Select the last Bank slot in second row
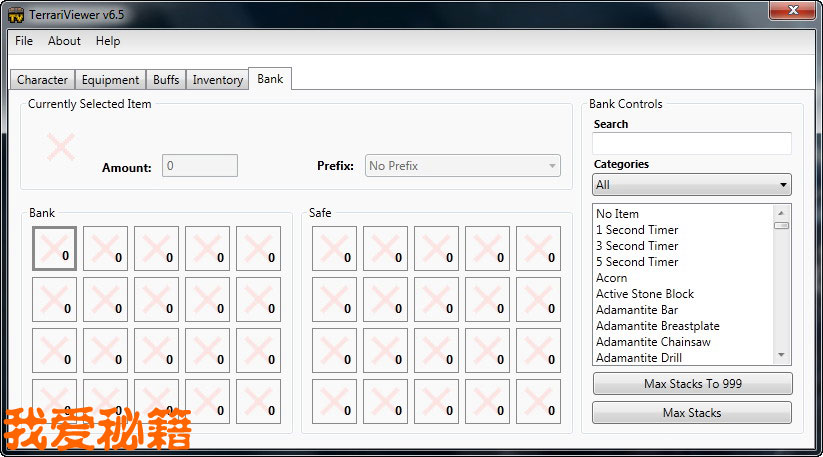The width and height of the screenshot is (823, 457). coord(259,299)
